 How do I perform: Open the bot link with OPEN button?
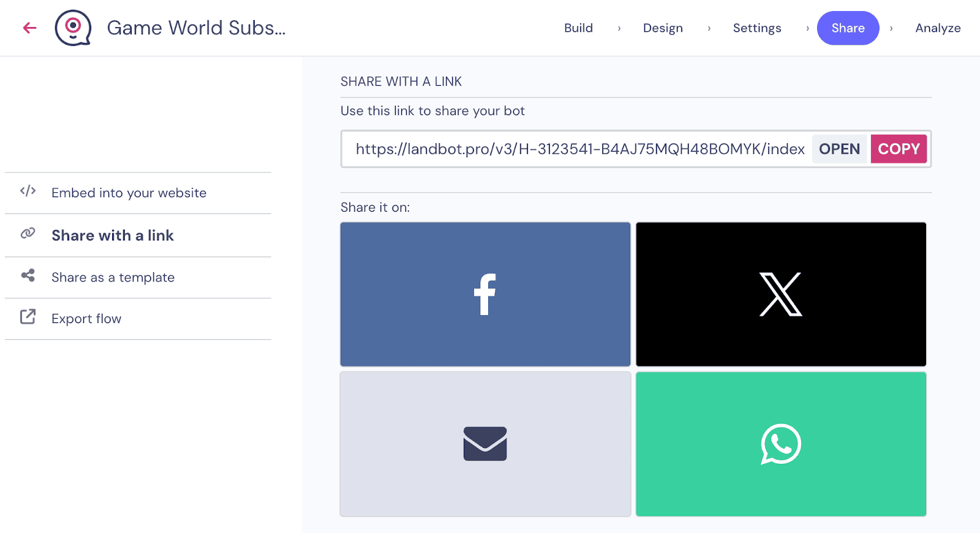840,149
